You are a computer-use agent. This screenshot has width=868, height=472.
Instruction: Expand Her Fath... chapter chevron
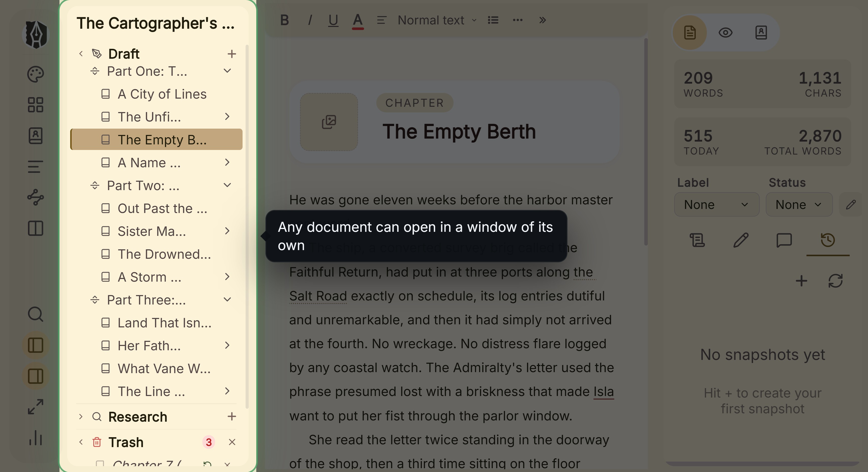click(228, 345)
